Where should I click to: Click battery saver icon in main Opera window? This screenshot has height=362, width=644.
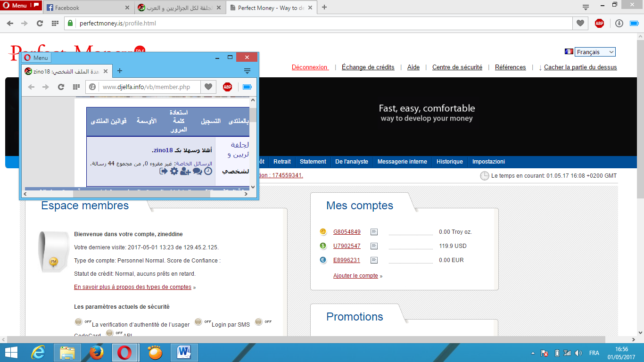(635, 23)
